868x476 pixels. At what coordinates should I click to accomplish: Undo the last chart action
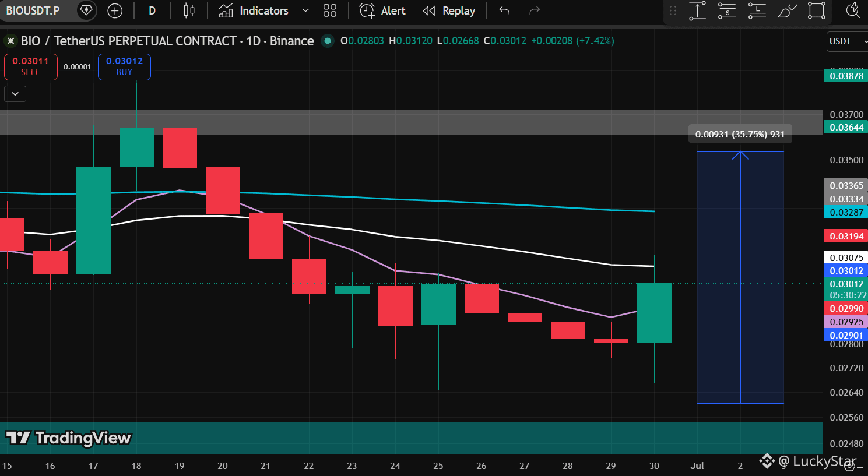[x=504, y=10]
